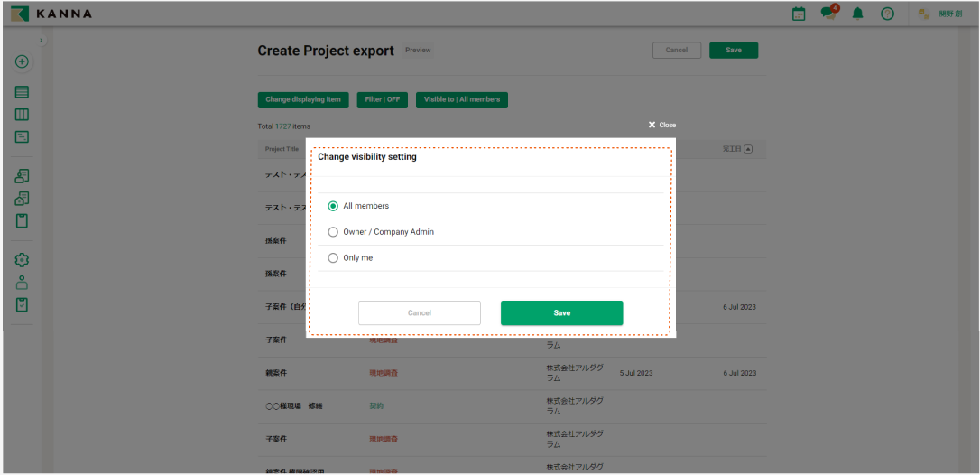Image resolution: width=980 pixels, height=475 pixels.
Task: Click the plus add icon in the sidebar
Action: pos(23,62)
